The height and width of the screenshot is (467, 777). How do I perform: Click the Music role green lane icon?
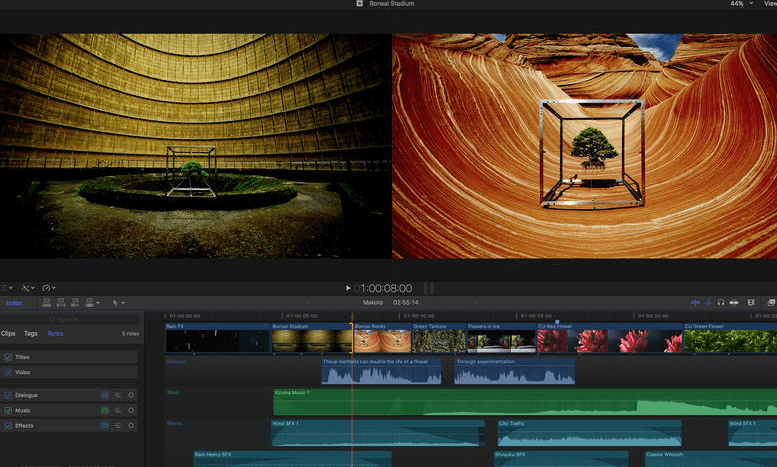105,410
